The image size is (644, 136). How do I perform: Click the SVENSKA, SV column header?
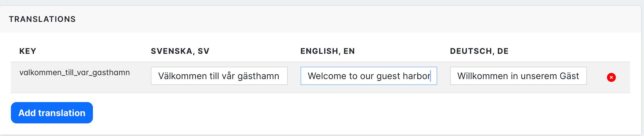pos(180,51)
